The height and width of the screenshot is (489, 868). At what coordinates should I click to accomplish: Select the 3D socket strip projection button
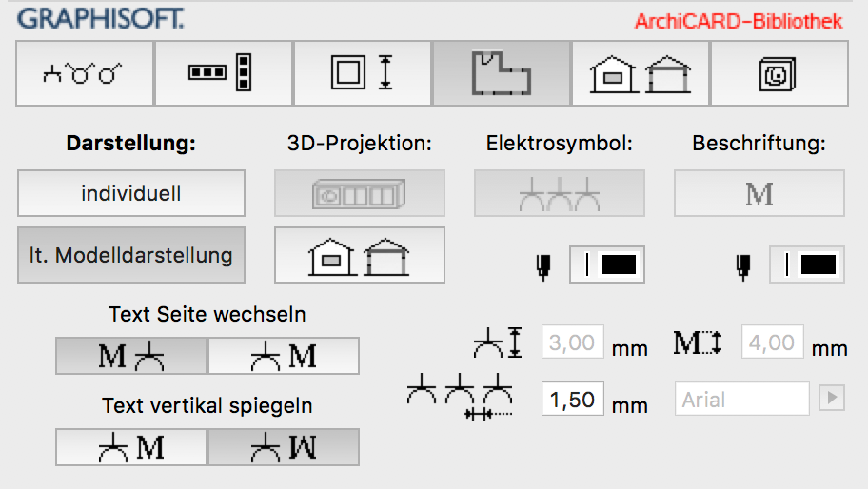[x=360, y=193]
